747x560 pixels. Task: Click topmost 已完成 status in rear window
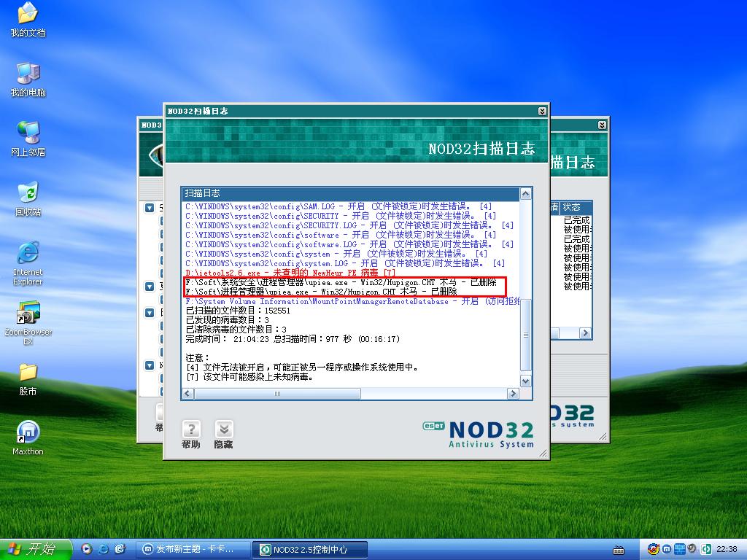click(576, 220)
